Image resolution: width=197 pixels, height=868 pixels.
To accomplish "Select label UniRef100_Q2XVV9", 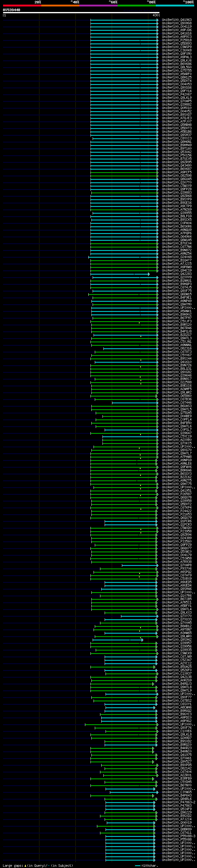I will pyautogui.click(x=177, y=277).
